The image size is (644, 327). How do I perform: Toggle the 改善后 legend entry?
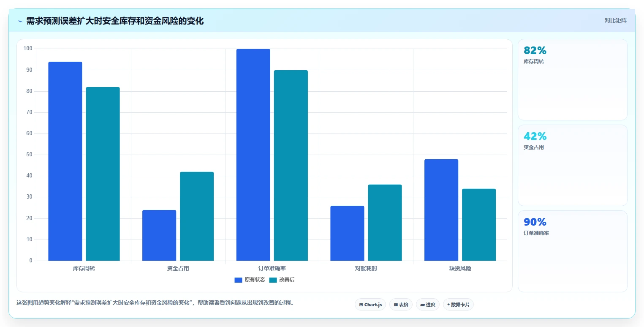[282, 280]
